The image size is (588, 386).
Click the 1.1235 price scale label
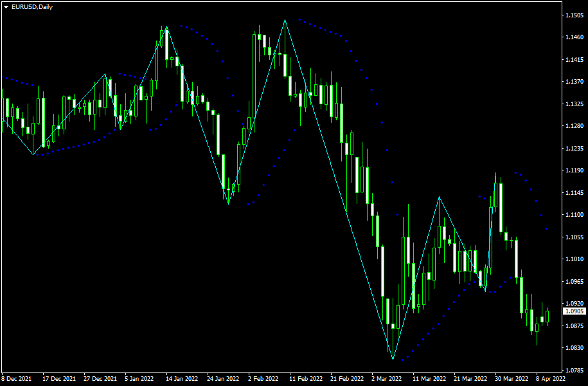[x=575, y=149]
